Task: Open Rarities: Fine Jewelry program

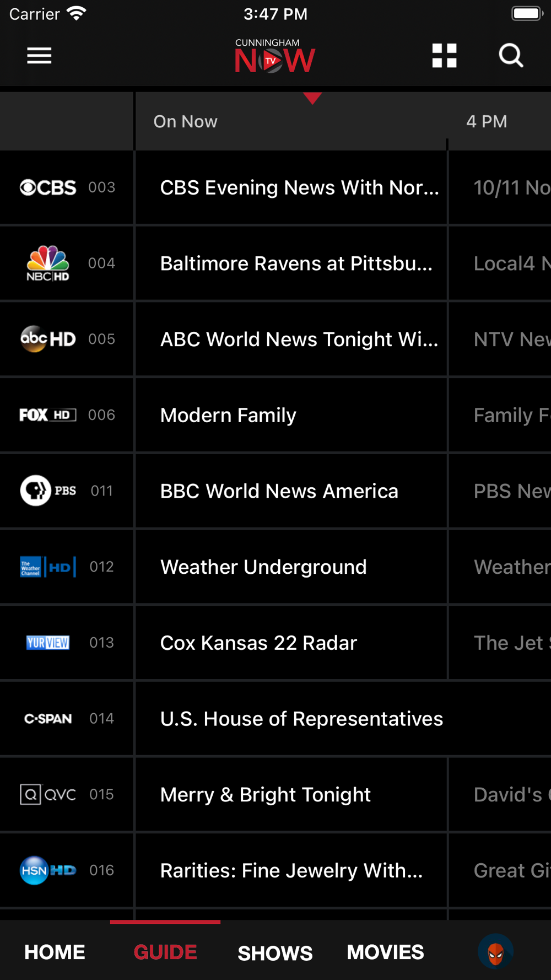Action: [291, 870]
